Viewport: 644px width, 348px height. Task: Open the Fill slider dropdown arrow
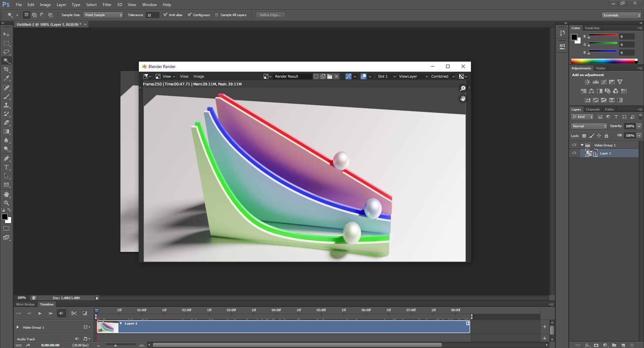pyautogui.click(x=639, y=136)
